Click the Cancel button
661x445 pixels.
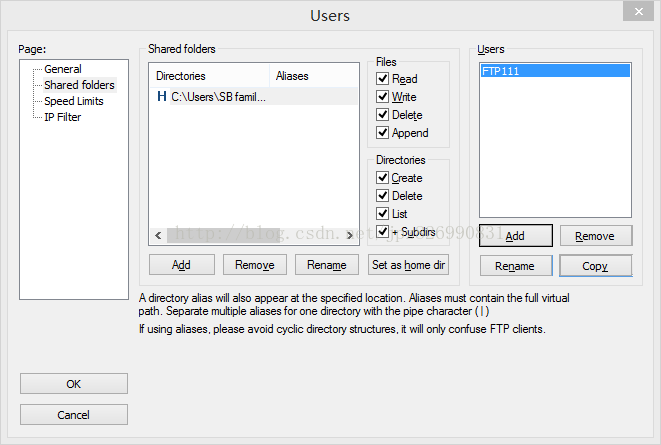click(74, 415)
